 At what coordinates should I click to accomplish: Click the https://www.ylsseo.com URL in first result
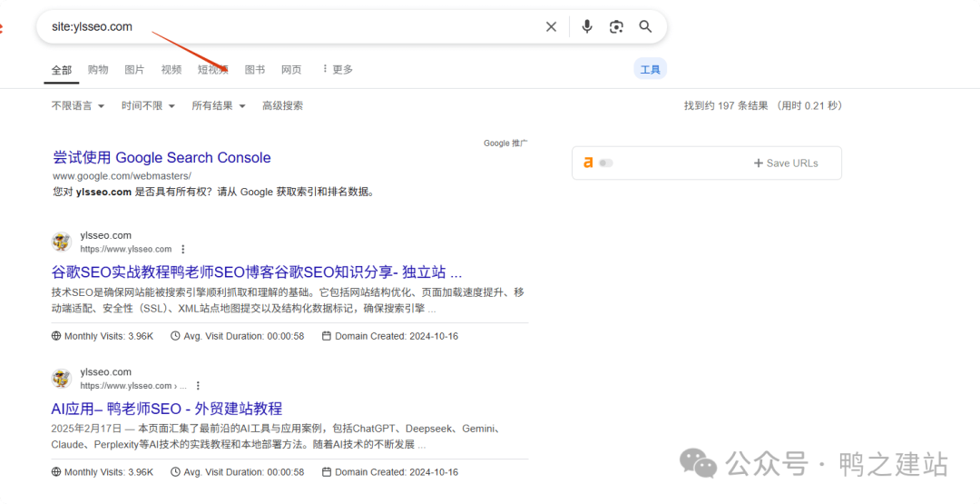pos(125,249)
